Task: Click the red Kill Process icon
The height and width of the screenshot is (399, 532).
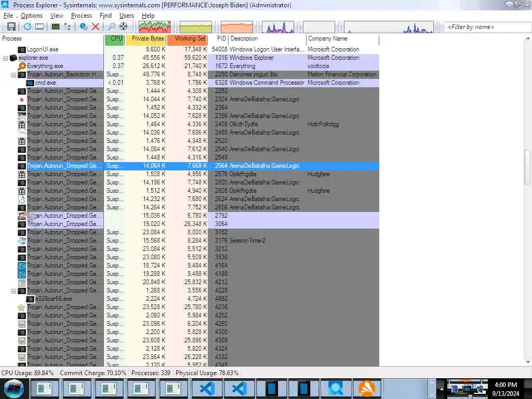Action: [x=96, y=26]
